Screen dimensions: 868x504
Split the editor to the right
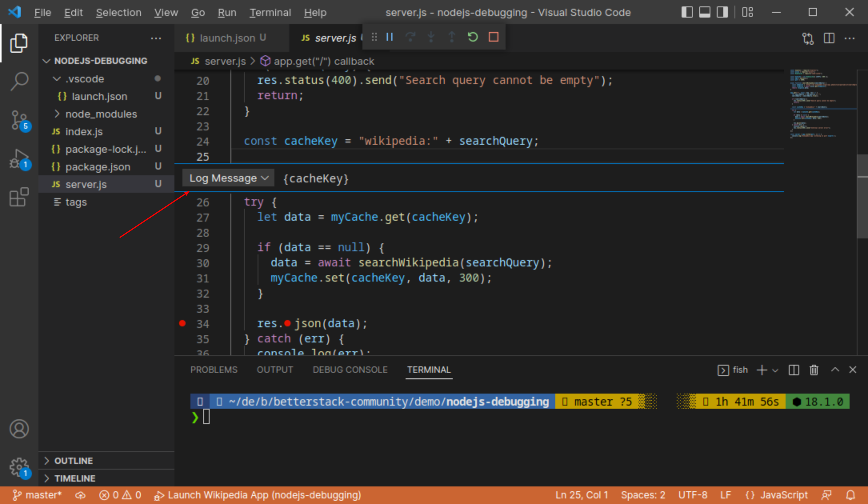pyautogui.click(x=829, y=38)
